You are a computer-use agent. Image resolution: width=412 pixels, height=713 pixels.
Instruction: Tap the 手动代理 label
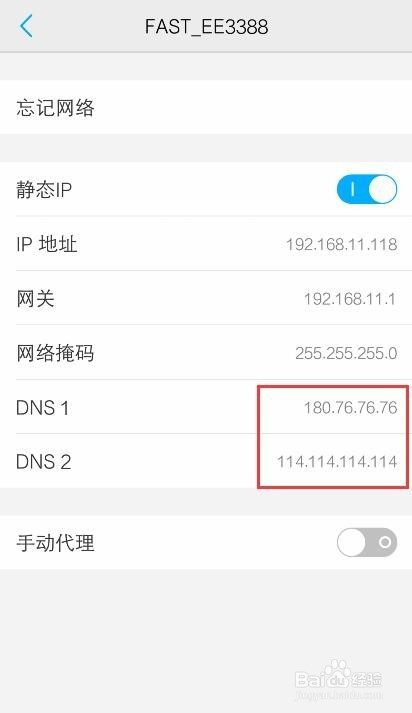point(55,542)
